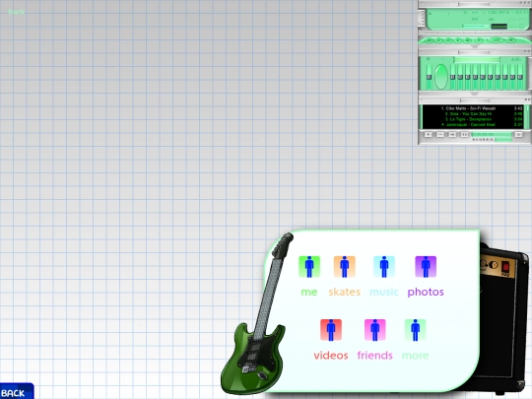Click the wide oval shuffle/repeat button in player
The height and width of the screenshot is (399, 532).
pyautogui.click(x=496, y=40)
